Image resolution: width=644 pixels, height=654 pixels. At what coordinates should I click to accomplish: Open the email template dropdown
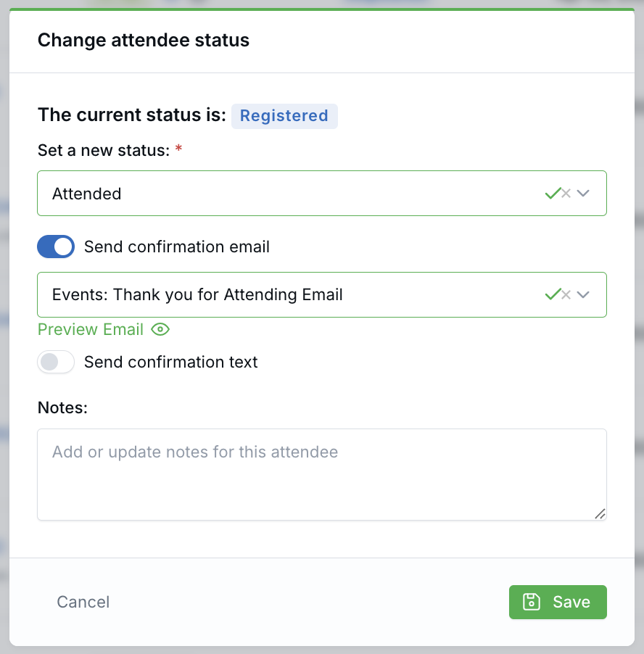click(583, 294)
